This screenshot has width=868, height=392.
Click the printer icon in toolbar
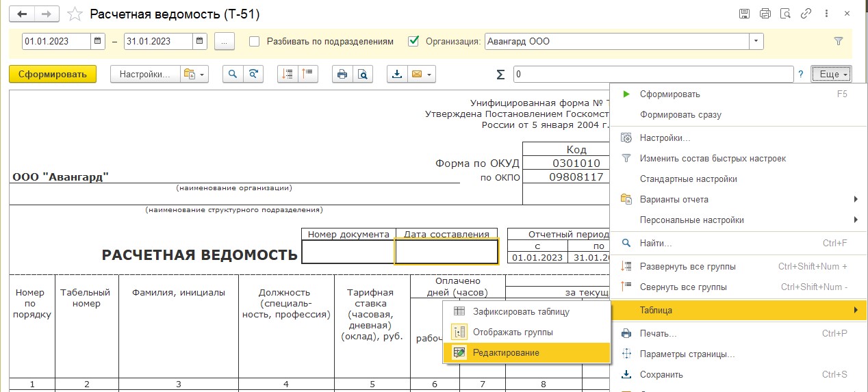pyautogui.click(x=342, y=74)
